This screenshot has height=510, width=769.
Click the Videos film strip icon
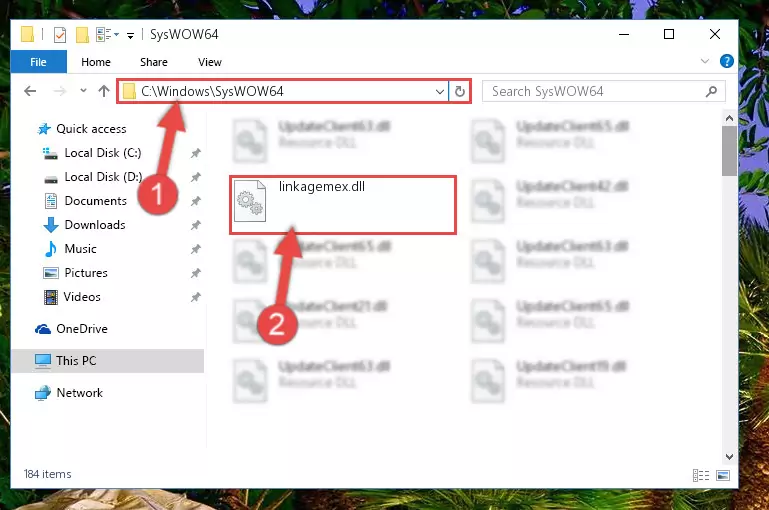pyautogui.click(x=51, y=297)
